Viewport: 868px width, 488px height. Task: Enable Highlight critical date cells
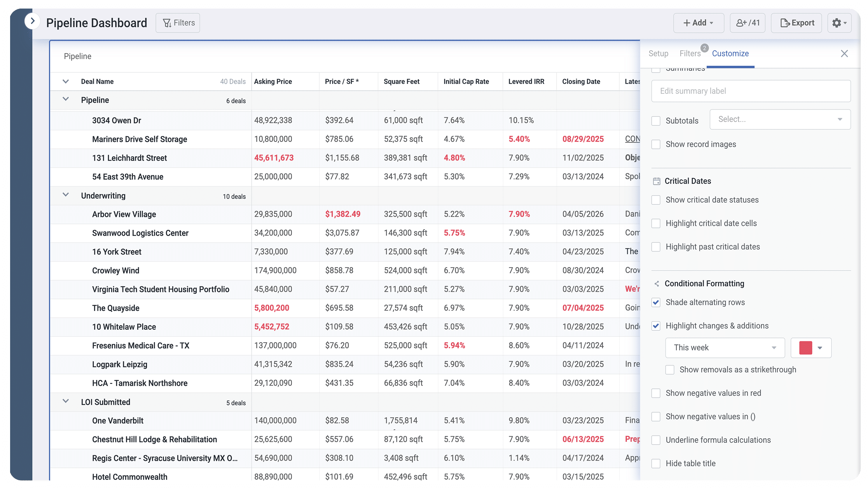pos(656,224)
